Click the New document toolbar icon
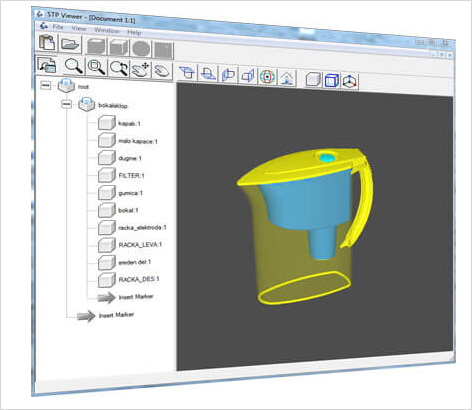Screen dimensions: 472x410 pos(47,42)
